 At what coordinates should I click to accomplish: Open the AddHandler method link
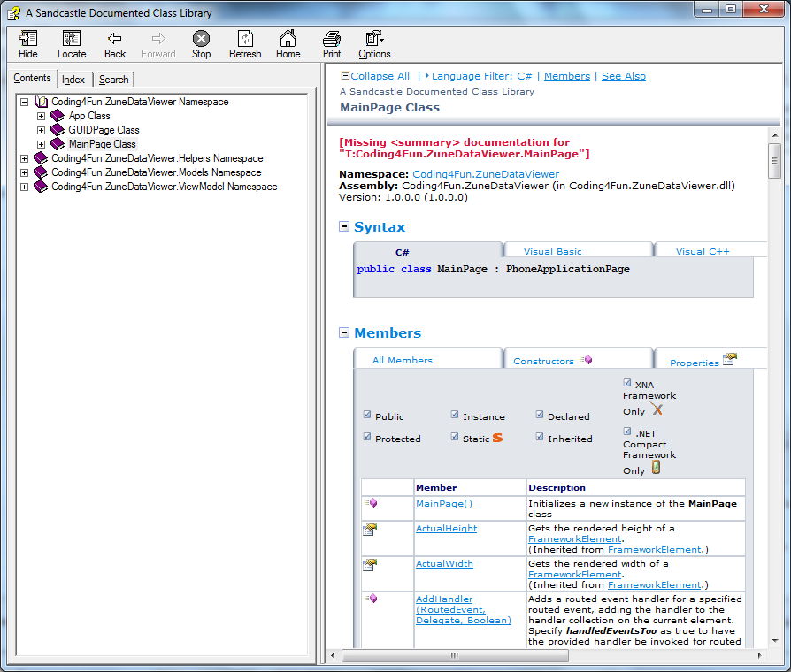[463, 609]
